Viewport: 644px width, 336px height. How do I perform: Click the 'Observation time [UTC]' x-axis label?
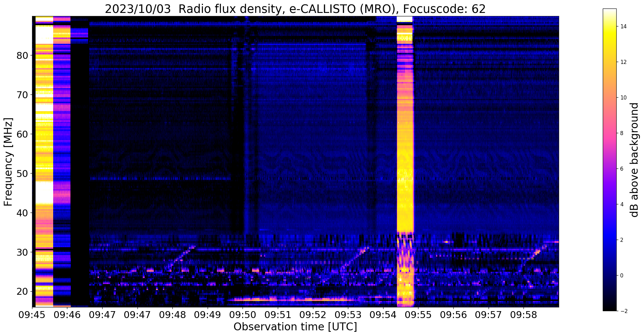pyautogui.click(x=295, y=327)
